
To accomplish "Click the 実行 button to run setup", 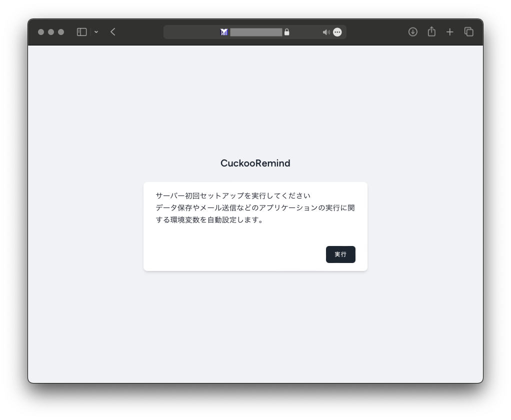I will point(340,254).
